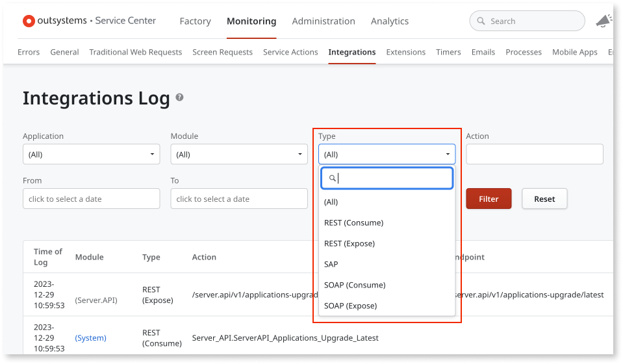Open the help icon beside Integrations Log
623x364 pixels.
tap(179, 97)
